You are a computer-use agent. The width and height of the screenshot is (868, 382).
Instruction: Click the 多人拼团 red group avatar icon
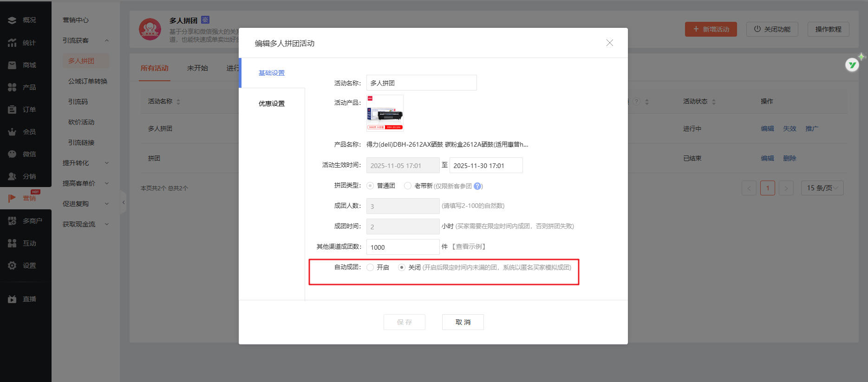pos(150,29)
